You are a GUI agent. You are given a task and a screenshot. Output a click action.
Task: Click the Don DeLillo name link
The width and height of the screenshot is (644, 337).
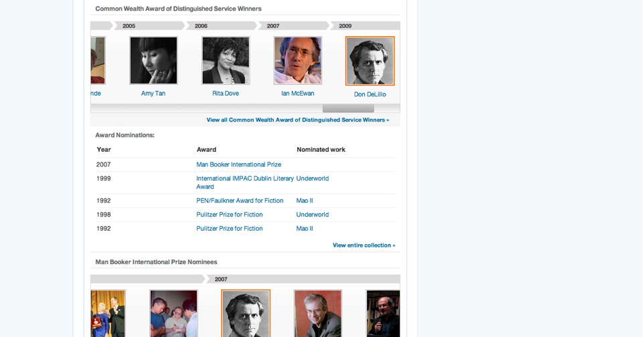(370, 94)
